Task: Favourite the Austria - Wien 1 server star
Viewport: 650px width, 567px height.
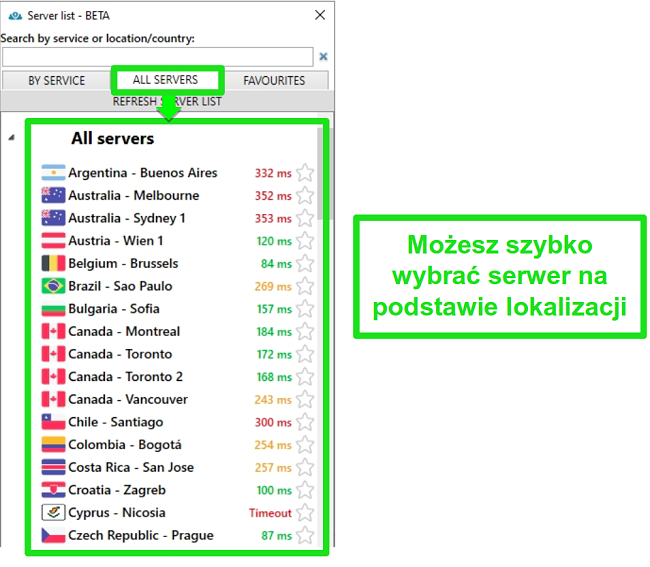Action: (x=305, y=241)
